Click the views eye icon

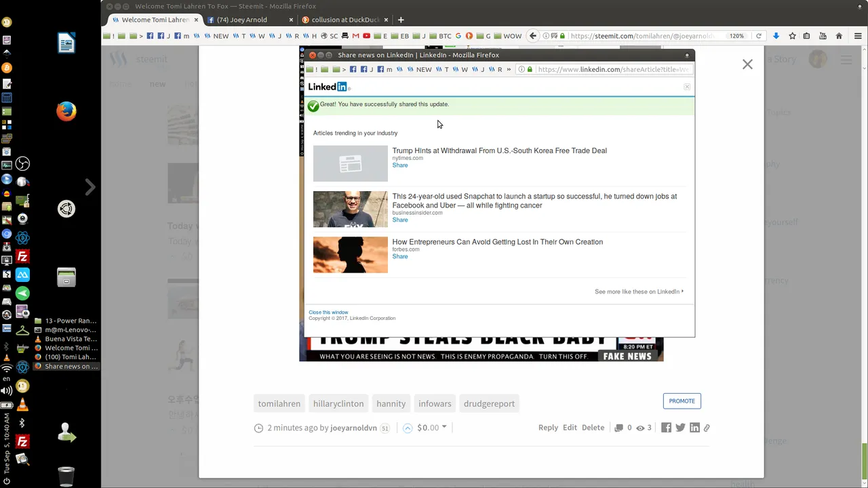coord(639,428)
